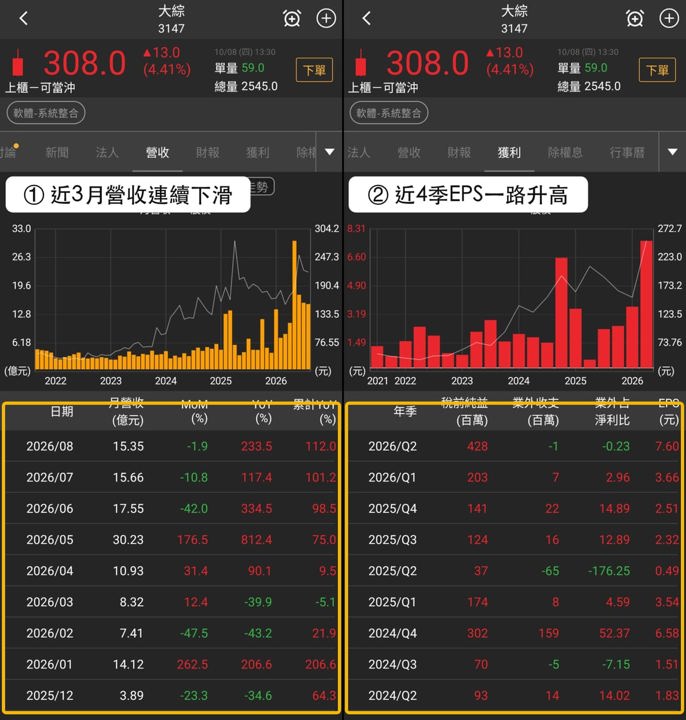Select the 2025/Q3 earnings row
The height and width of the screenshot is (720, 686).
click(x=514, y=540)
